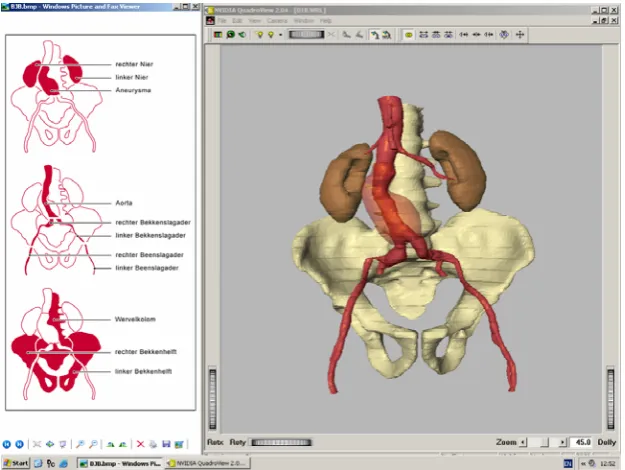Image resolution: width=625 pixels, height=470 pixels.
Task: Open View menu in QuadroView
Action: coord(254,21)
